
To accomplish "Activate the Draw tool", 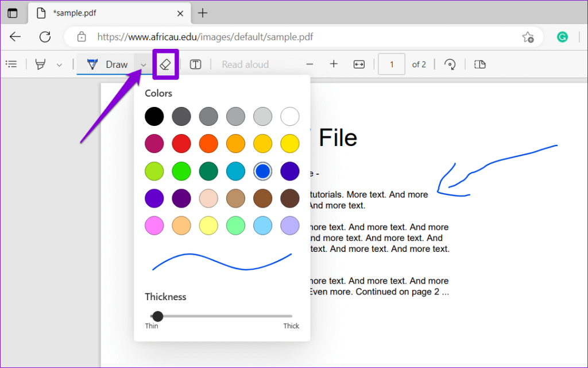I will 109,64.
